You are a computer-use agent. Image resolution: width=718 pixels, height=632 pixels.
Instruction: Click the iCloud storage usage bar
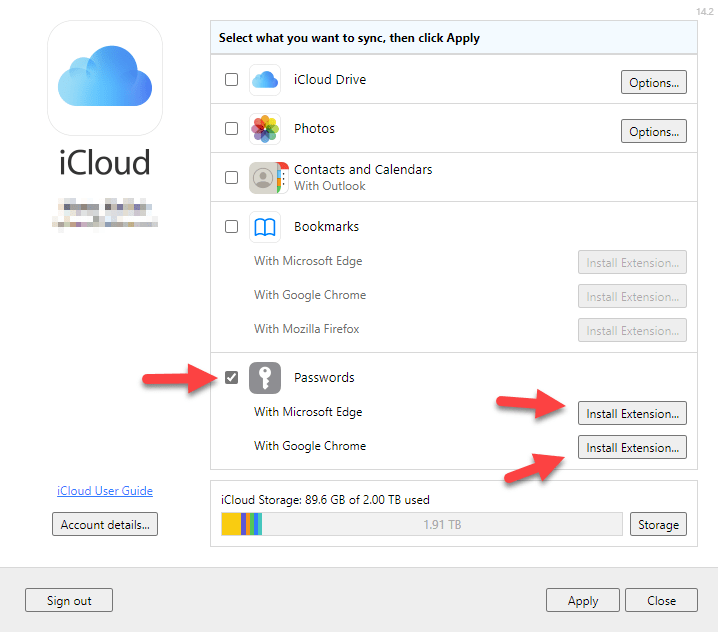click(422, 524)
